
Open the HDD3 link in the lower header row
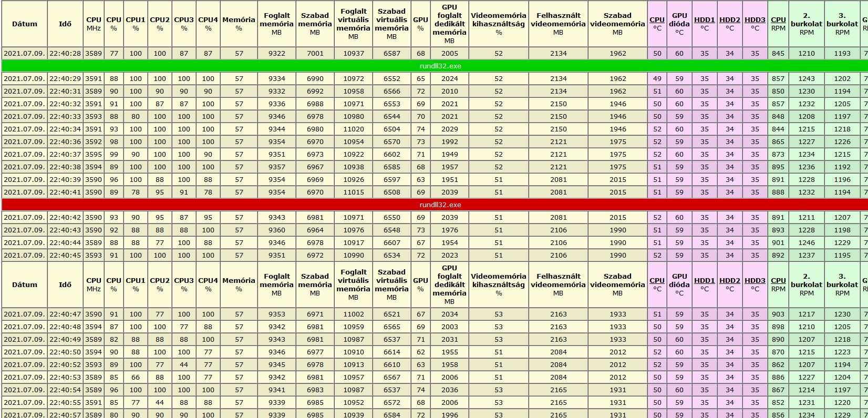(x=755, y=281)
